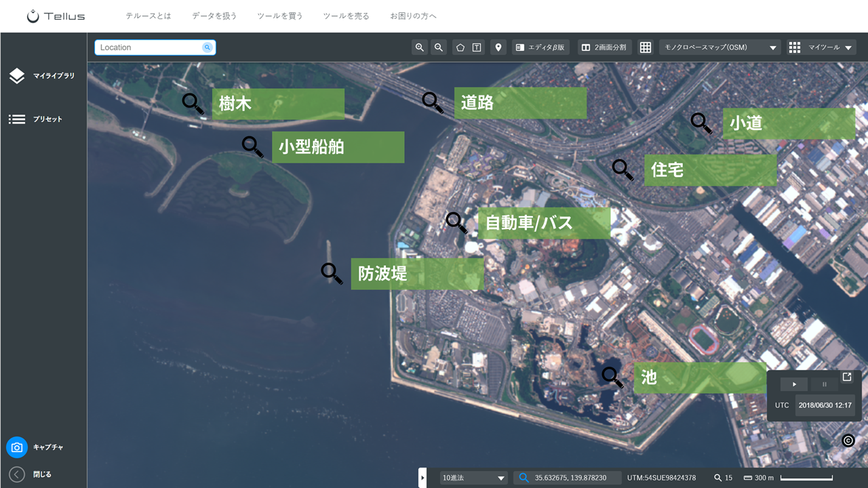Click the 300 m scale ruler icon
This screenshot has width=868, height=488.
pyautogui.click(x=748, y=478)
